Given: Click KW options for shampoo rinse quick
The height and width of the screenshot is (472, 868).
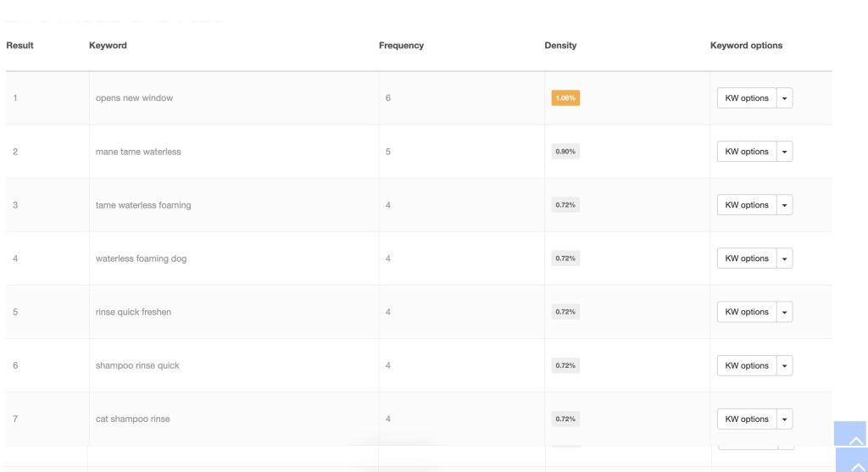Looking at the screenshot, I should (x=747, y=366).
